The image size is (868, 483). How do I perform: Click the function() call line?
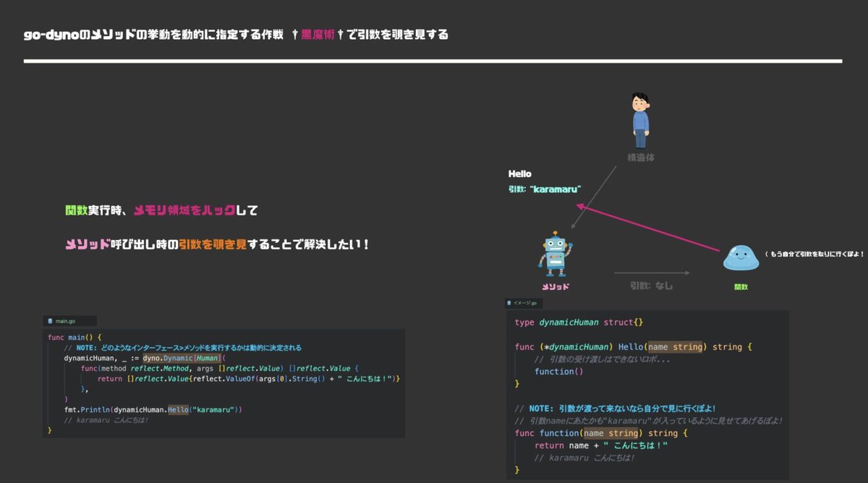coord(558,372)
